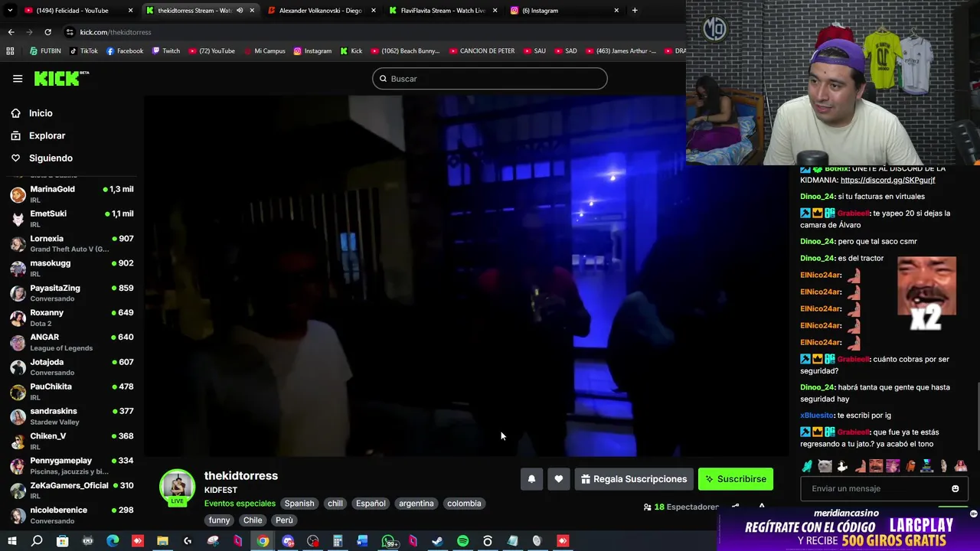
Task: Open Spotify from the taskbar
Action: click(462, 541)
